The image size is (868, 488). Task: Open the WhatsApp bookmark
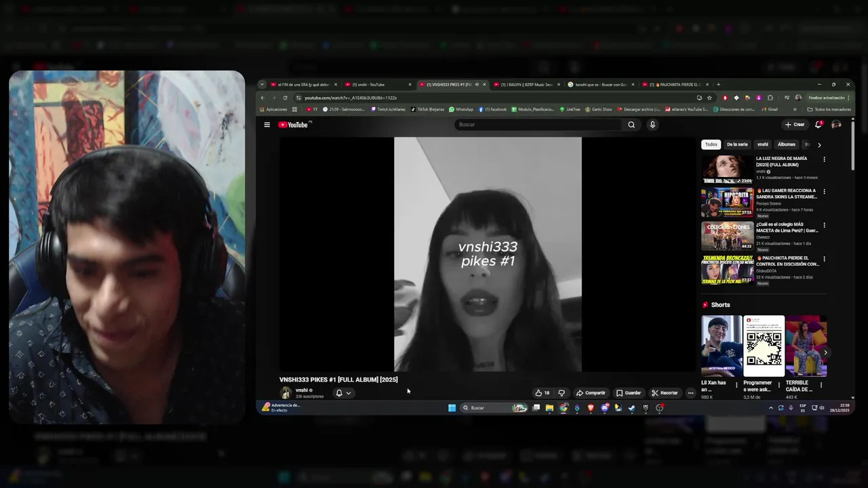461,109
